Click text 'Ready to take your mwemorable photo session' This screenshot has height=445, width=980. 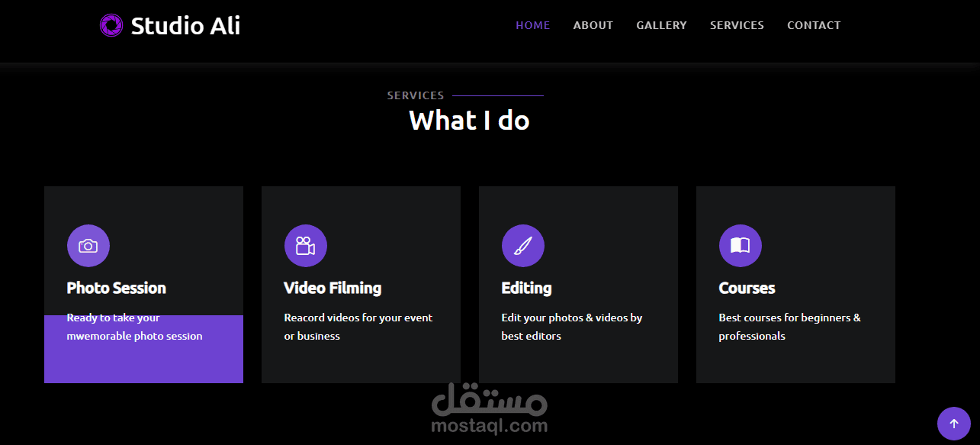tap(135, 327)
